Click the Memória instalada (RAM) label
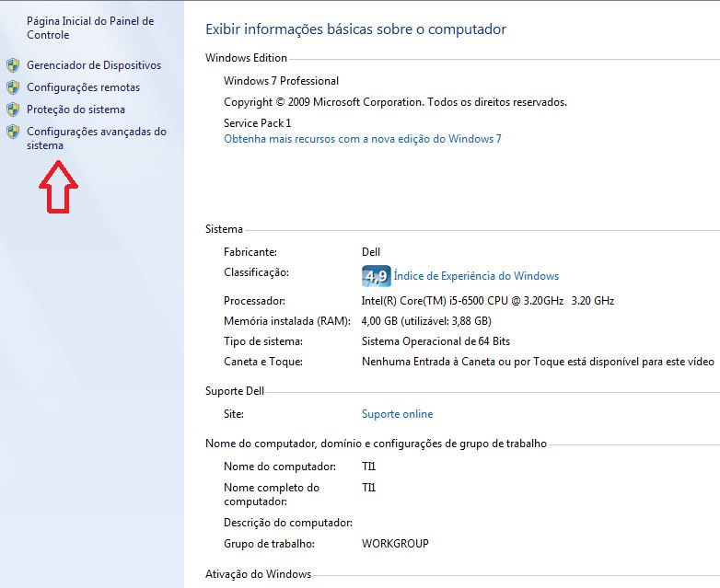720x588 pixels. [287, 321]
